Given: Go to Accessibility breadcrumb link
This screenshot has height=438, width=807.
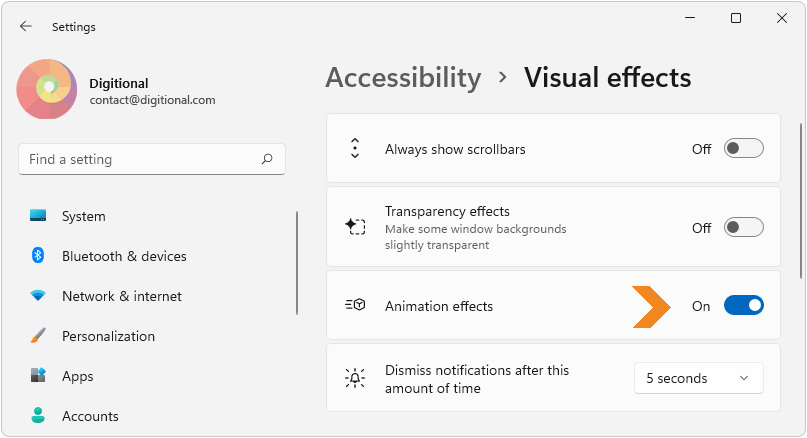Looking at the screenshot, I should [404, 78].
